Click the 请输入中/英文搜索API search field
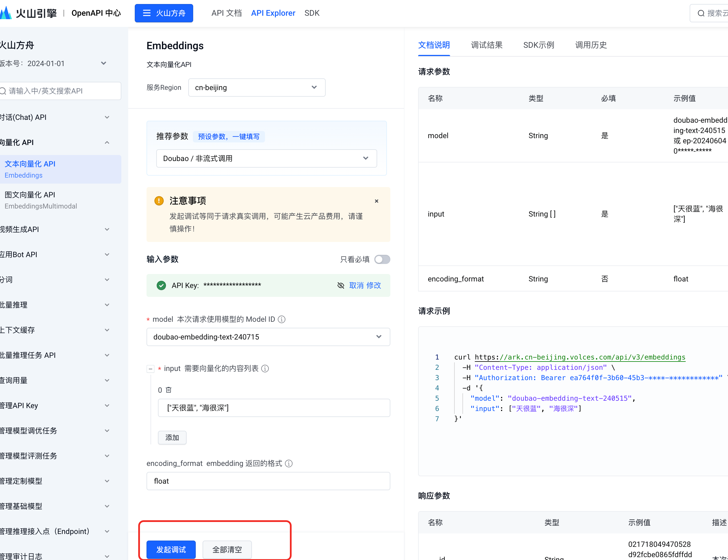 point(60,91)
